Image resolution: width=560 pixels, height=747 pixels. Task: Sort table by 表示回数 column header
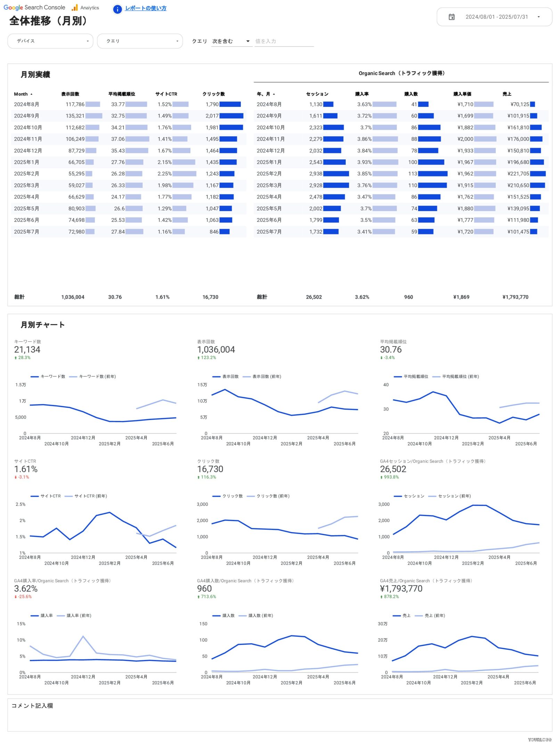[70, 94]
